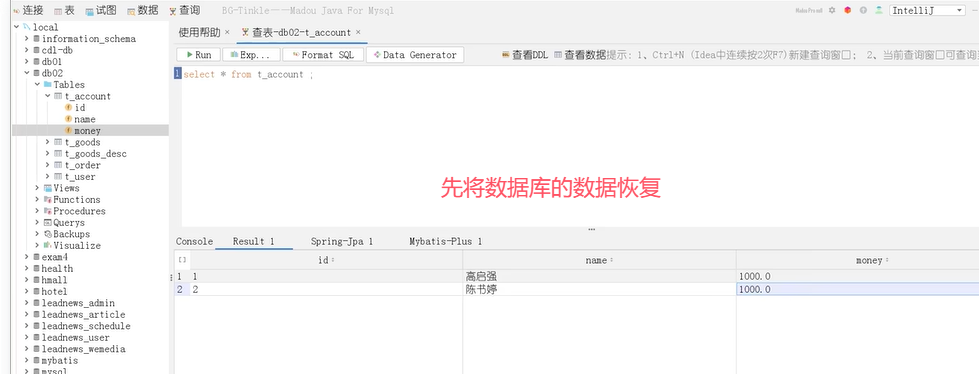Click the Views folder icon
Image resolution: width=979 pixels, height=374 pixels.
click(x=47, y=188)
